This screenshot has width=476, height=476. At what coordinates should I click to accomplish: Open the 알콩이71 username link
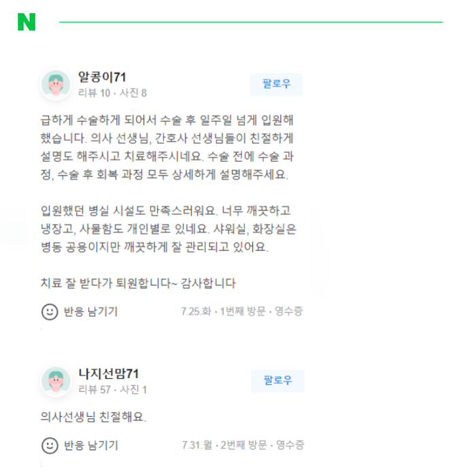102,77
